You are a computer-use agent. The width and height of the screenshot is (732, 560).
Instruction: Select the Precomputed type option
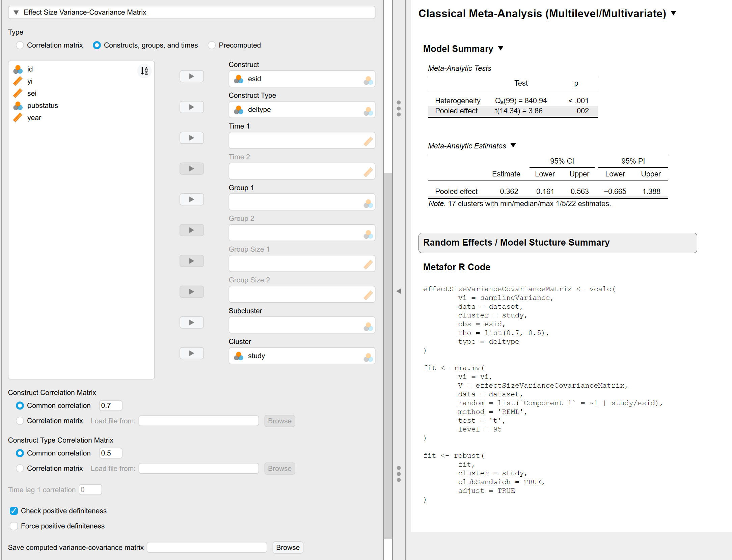pyautogui.click(x=212, y=45)
